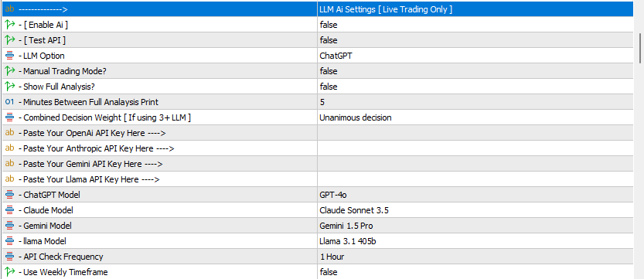Open the LLM Option ChatGPT dropdown value
Screen dimensions: 644x279
pyautogui.click(x=475, y=56)
